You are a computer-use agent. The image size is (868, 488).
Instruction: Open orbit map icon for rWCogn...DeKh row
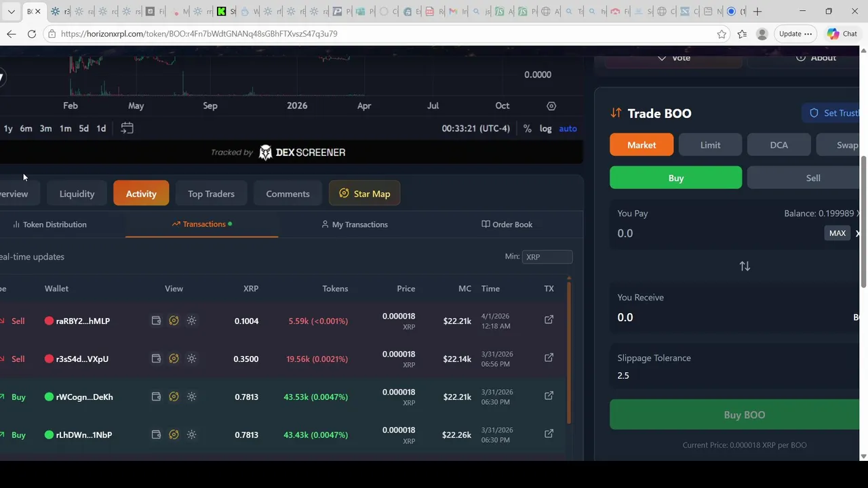(174, 396)
